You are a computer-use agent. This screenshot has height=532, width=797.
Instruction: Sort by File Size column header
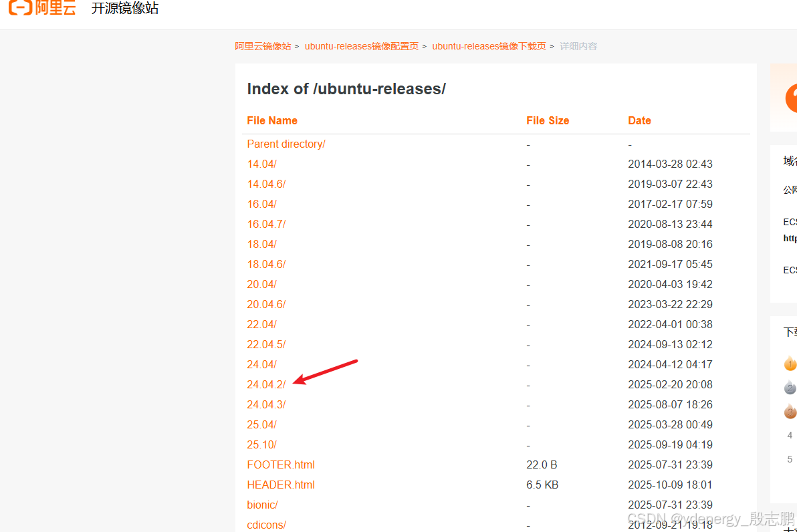[x=548, y=120]
